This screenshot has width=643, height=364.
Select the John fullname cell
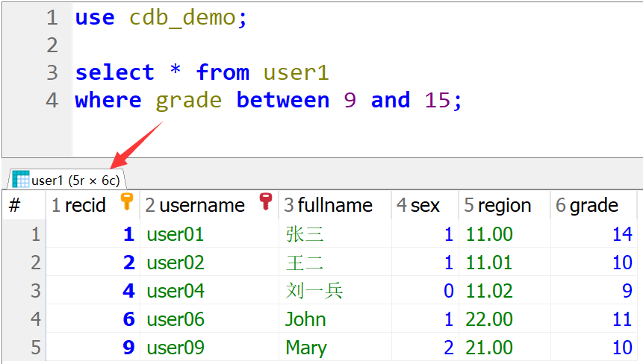pyautogui.click(x=305, y=319)
